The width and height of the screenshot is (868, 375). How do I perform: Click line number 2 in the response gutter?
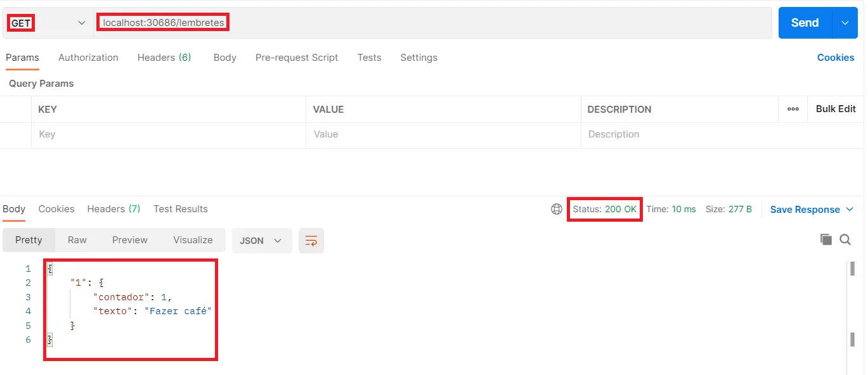tap(28, 283)
